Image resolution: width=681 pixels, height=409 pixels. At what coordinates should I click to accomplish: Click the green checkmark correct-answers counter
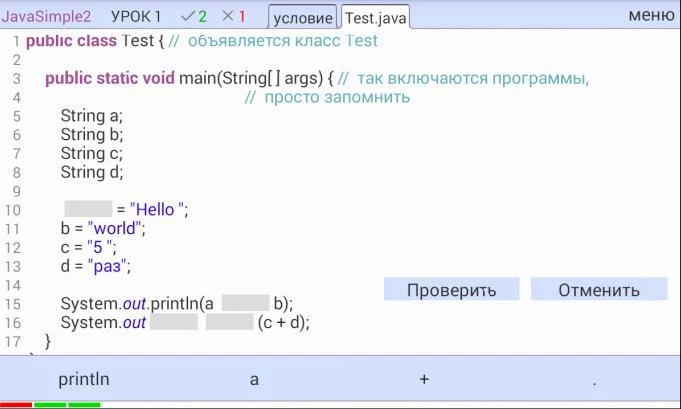click(x=194, y=16)
